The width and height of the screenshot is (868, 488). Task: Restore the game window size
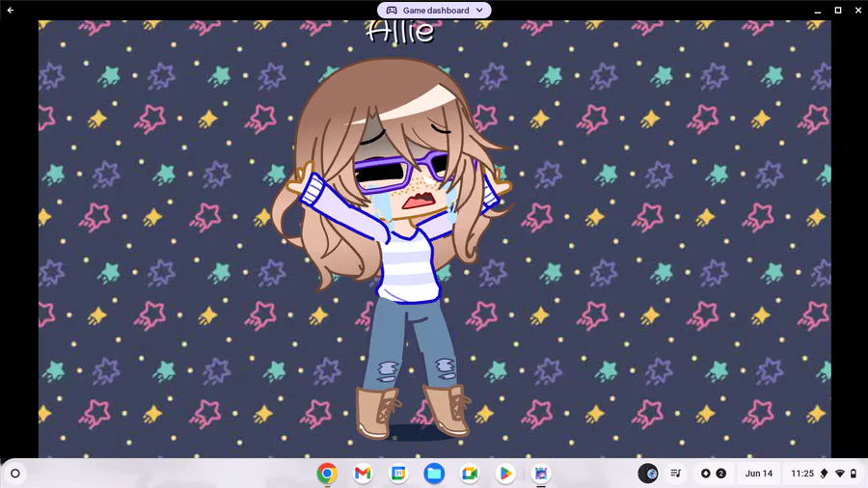point(838,11)
